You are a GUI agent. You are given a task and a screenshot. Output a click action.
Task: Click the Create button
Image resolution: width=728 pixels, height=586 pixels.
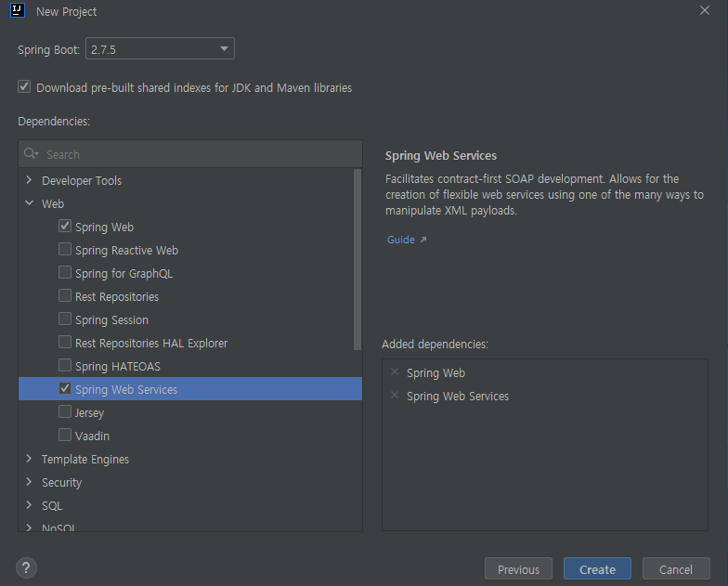(x=598, y=568)
